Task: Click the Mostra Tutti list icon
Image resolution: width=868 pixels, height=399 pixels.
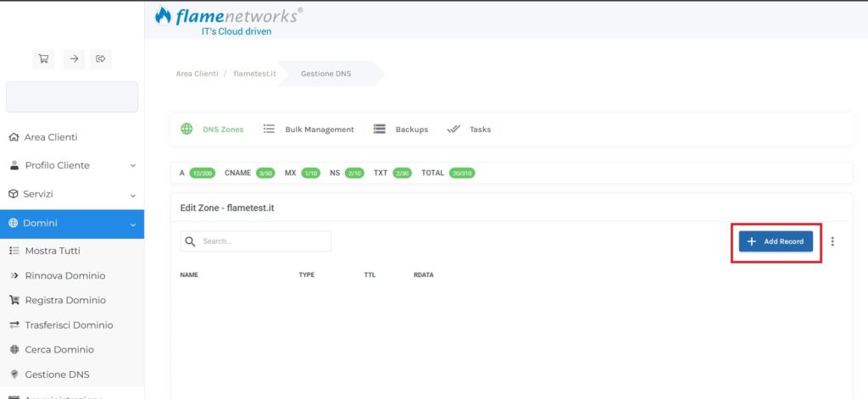Action: [14, 251]
